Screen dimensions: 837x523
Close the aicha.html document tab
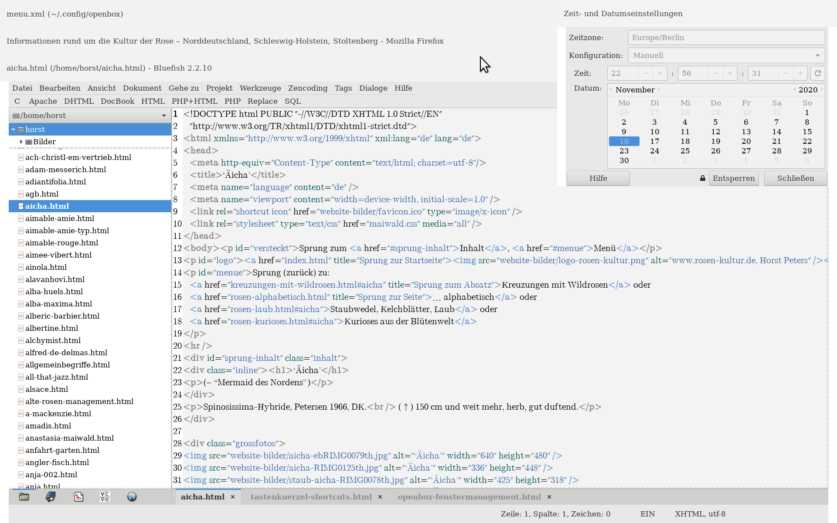point(233,497)
